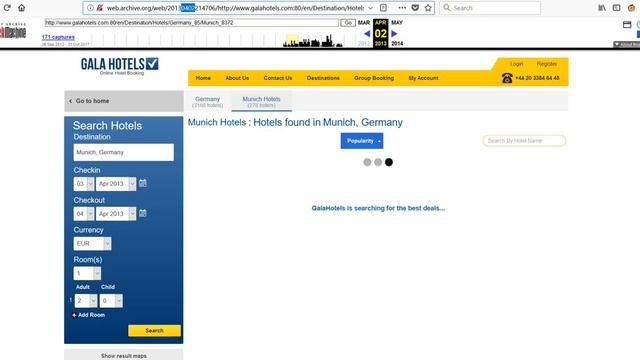Open the Checkin calendar icon
The height and width of the screenshot is (360, 640).
[x=143, y=183]
